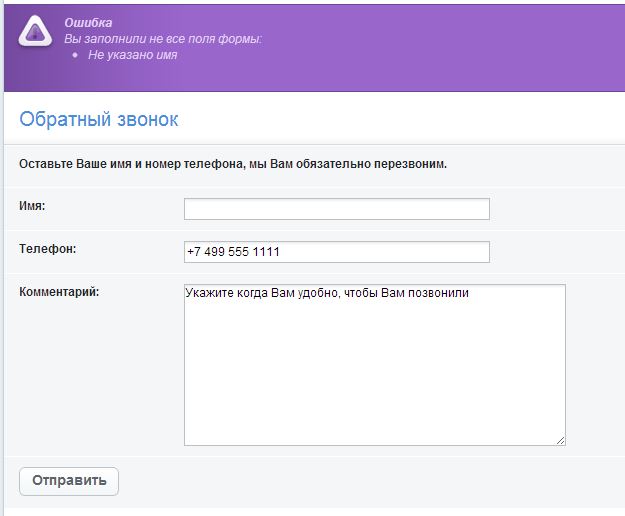
Task: Submit the form with Отправить button
Action: 69,481
